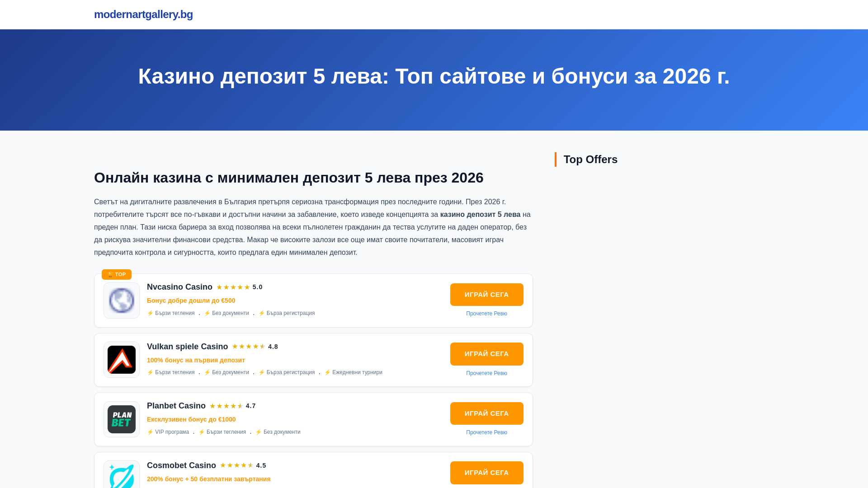Click the Planbet Casino logo
Image resolution: width=868 pixels, height=488 pixels.
coord(122,419)
